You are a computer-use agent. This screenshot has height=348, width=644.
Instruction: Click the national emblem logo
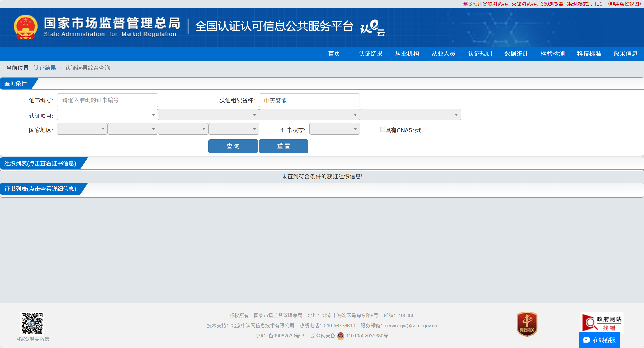point(25,27)
